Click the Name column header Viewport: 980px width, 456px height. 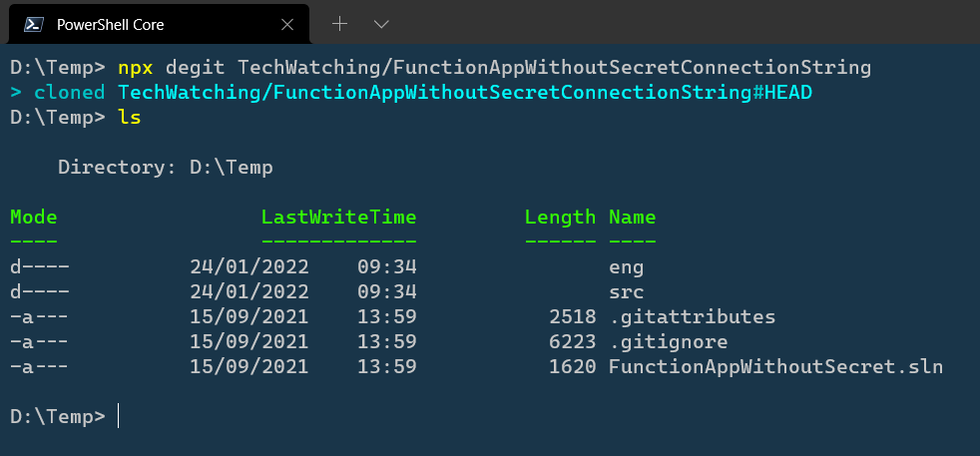tap(633, 218)
